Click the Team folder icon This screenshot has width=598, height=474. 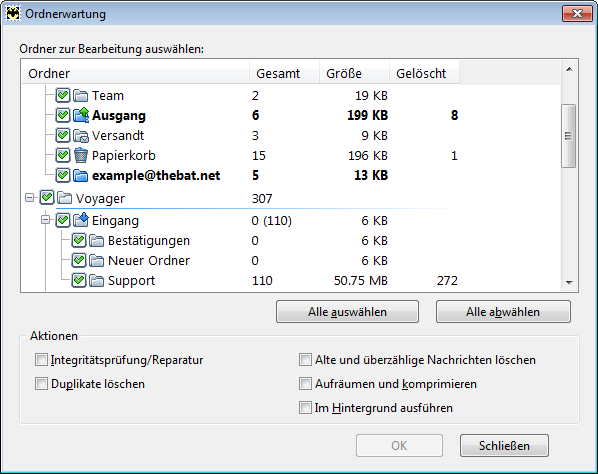click(x=81, y=95)
